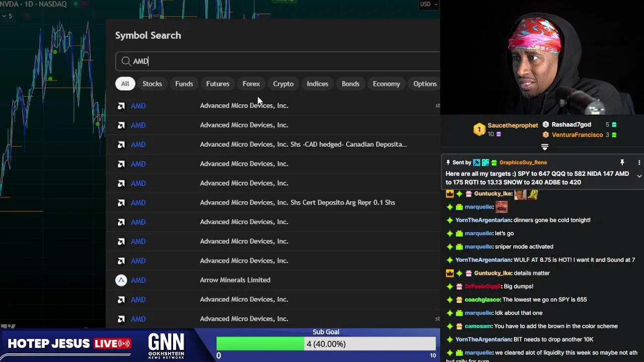
Task: Open Rashaad7god's profile from the leaderboard
Action: [x=571, y=125]
